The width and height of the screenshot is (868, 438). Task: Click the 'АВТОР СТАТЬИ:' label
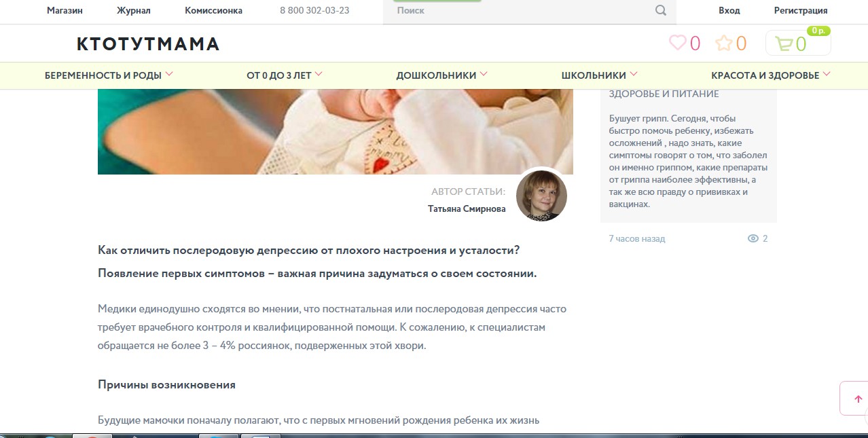tap(469, 192)
